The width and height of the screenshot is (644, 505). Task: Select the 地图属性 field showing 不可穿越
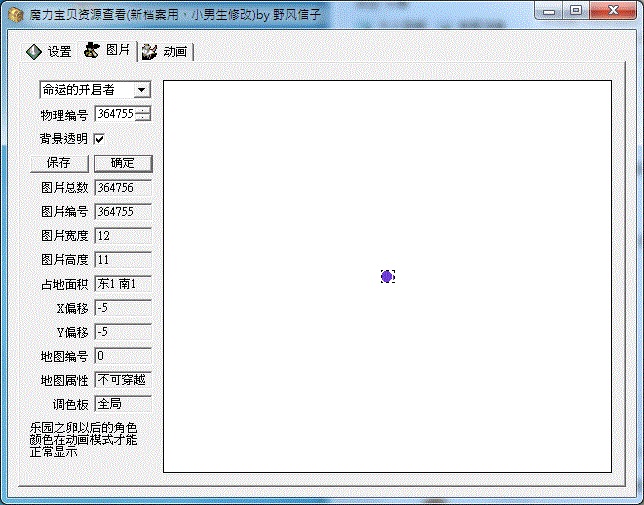pyautogui.click(x=122, y=380)
